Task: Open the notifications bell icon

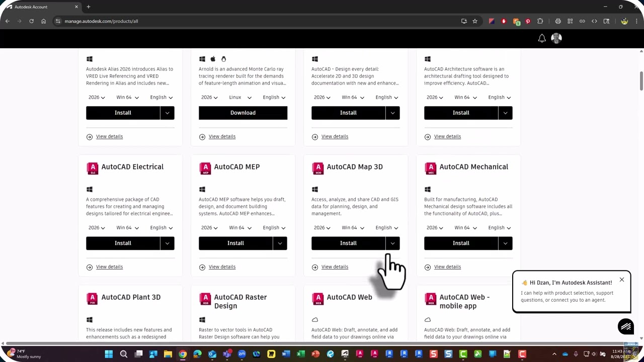Action: pos(542,38)
